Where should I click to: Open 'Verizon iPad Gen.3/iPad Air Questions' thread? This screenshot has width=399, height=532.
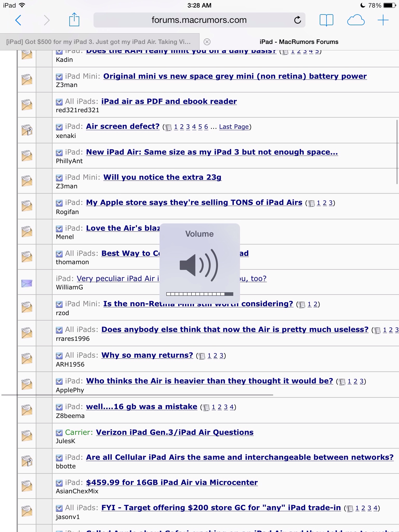[x=175, y=432]
